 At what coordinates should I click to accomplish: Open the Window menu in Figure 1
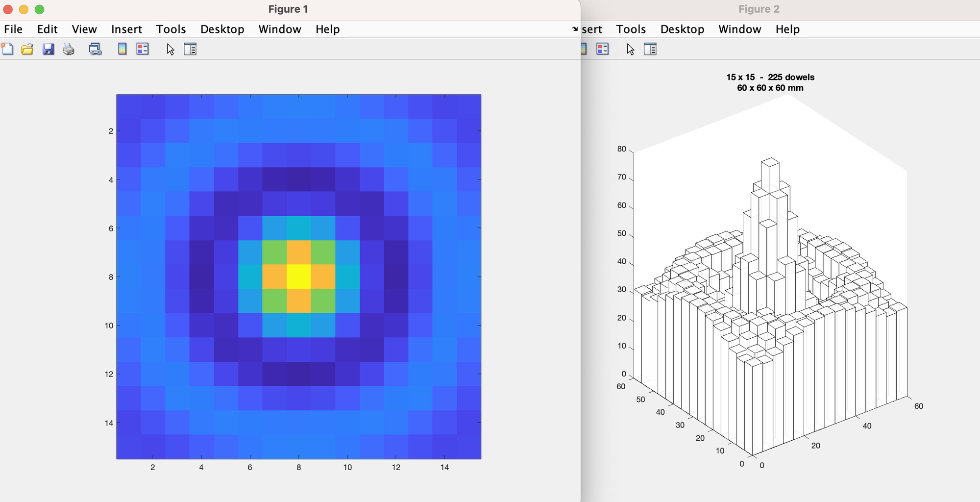(x=280, y=29)
